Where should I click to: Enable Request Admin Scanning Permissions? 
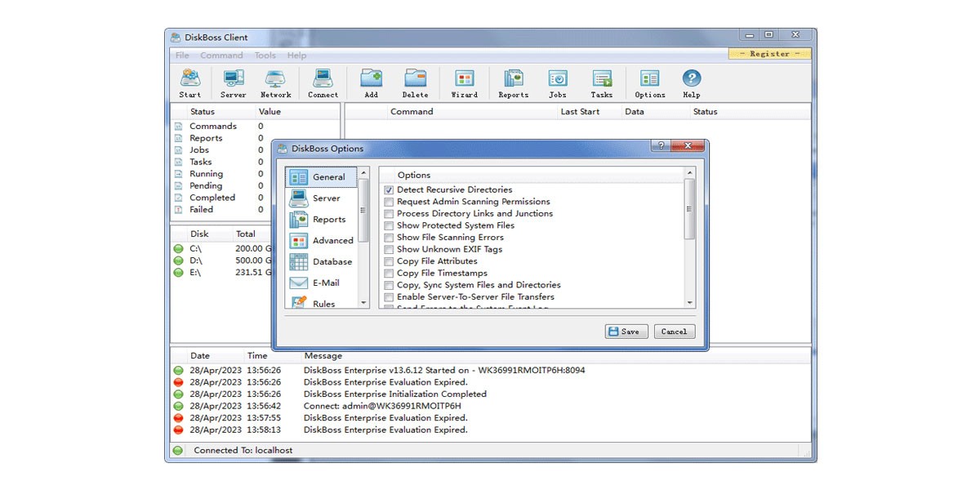[x=390, y=202]
